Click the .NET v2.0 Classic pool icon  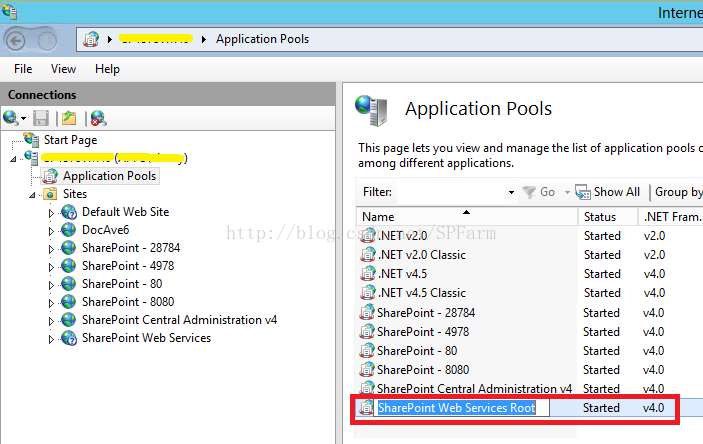(x=368, y=254)
